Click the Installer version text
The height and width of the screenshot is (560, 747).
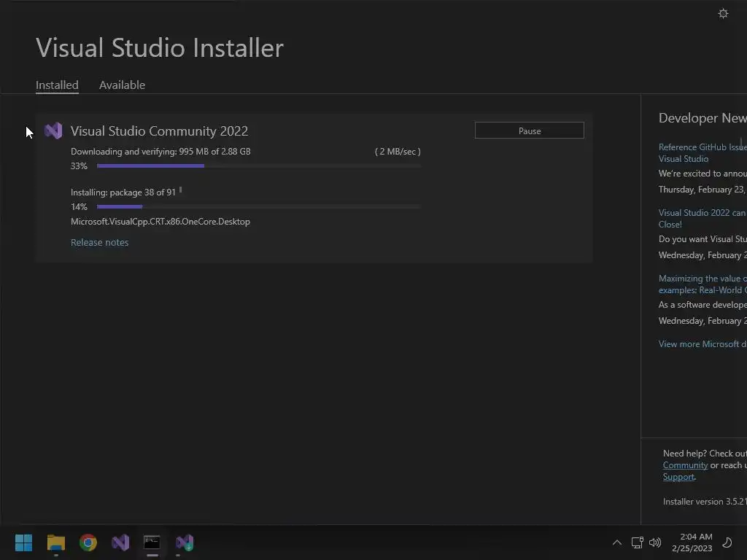pyautogui.click(x=705, y=502)
